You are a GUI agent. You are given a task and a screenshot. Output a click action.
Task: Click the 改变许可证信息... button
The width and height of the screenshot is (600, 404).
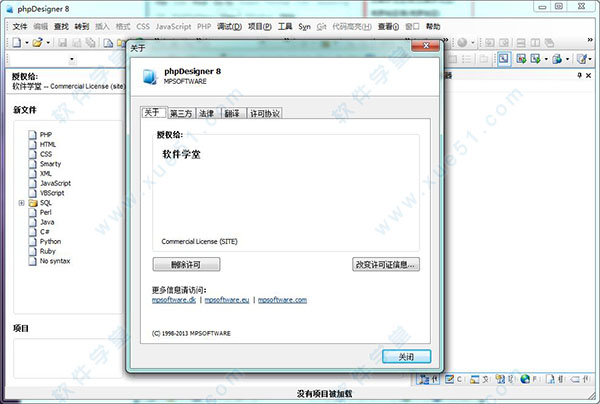tap(386, 264)
